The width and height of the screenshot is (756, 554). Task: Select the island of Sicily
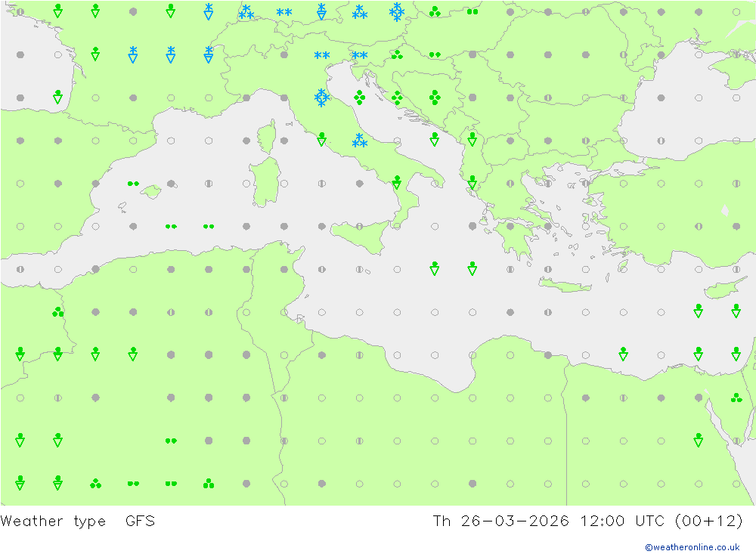[x=361, y=237]
